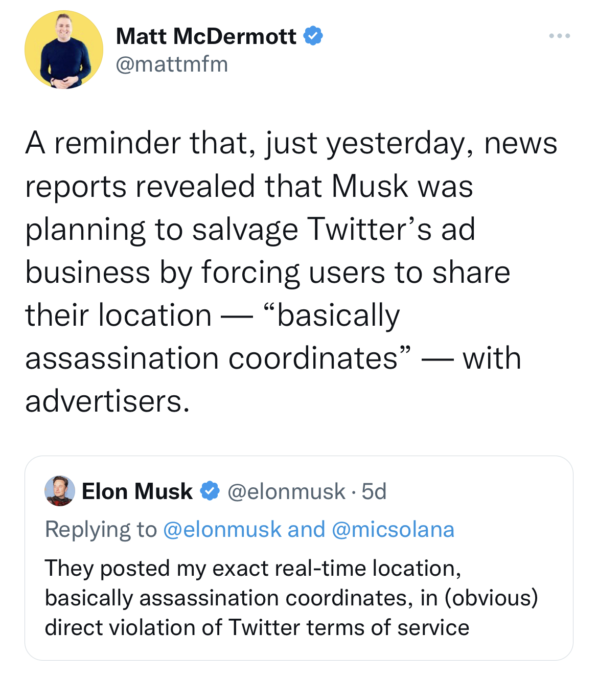Click the 5d timestamp on quoted tweet
This screenshot has width=598, height=700.
[374, 491]
